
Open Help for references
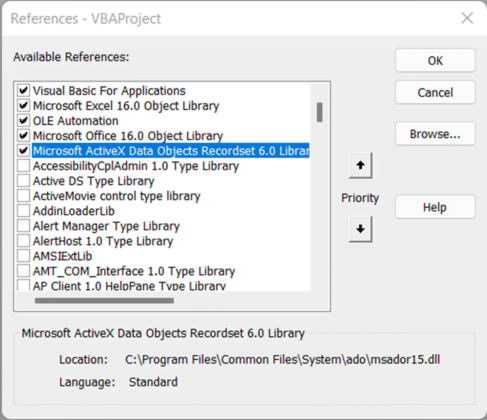click(435, 207)
